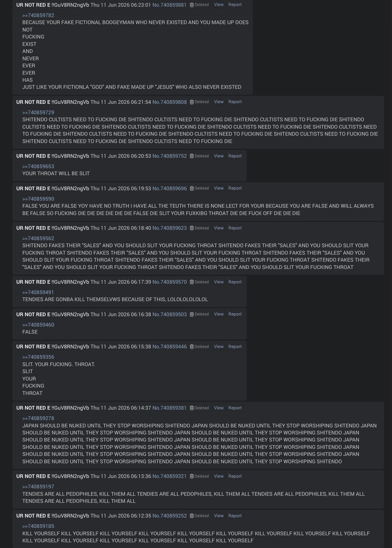This screenshot has width=392, height=548.
Task: Click trash Deleted icon on post No.740859623
Action: (192, 228)
